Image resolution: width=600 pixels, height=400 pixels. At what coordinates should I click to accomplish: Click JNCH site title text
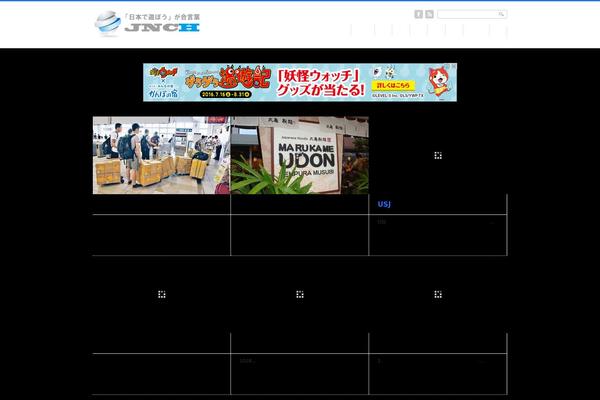tap(162, 28)
